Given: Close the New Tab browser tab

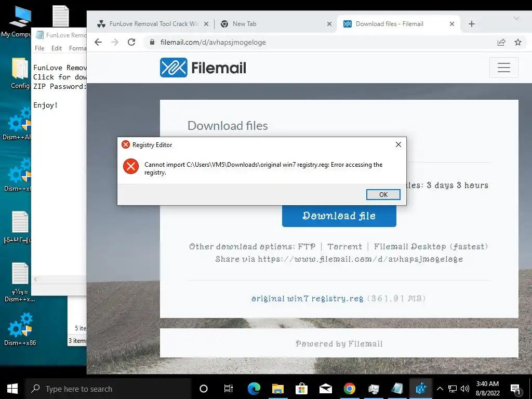Looking at the screenshot, I should coord(329,24).
